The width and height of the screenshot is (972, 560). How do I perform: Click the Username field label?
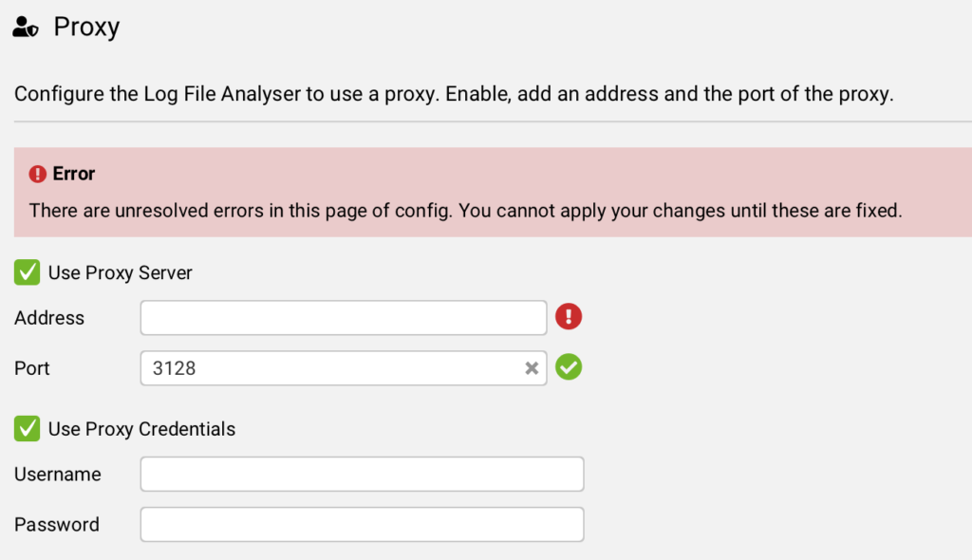pos(58,475)
